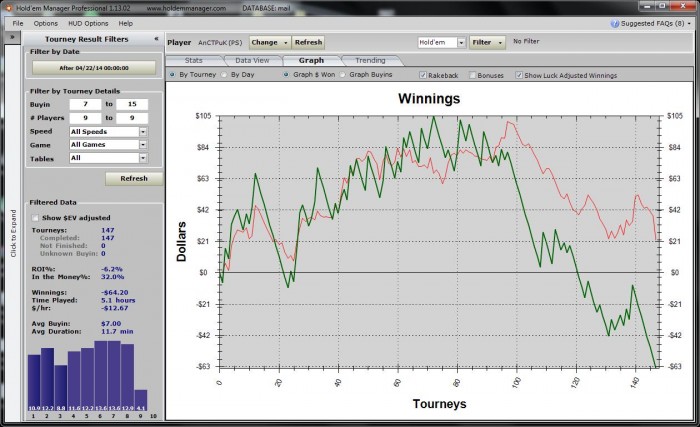Click the After 04/22/14 date filter button

[94, 68]
